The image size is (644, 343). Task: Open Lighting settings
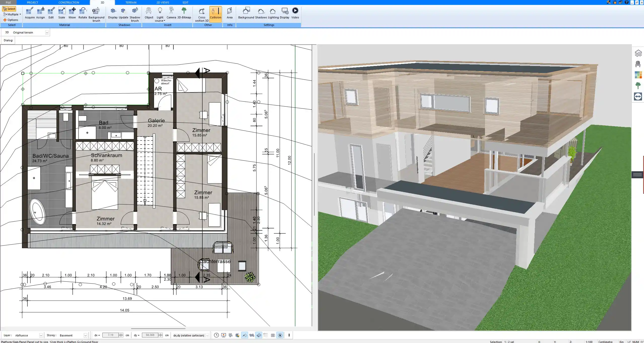273,13
